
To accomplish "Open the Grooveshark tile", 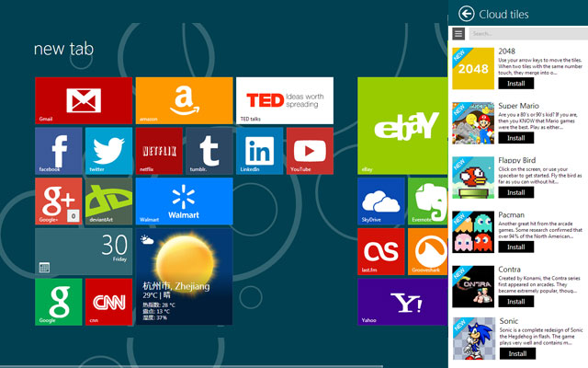I will click(x=428, y=251).
